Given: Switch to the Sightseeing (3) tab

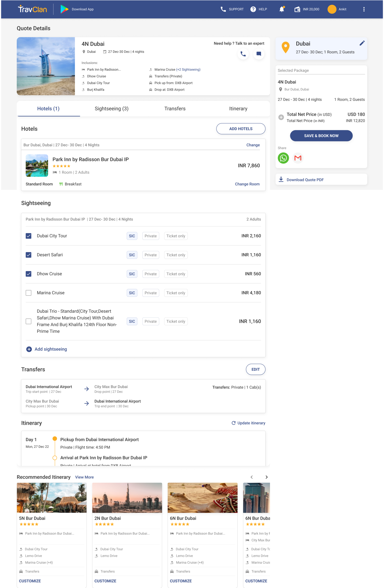Looking at the screenshot, I should click(112, 109).
